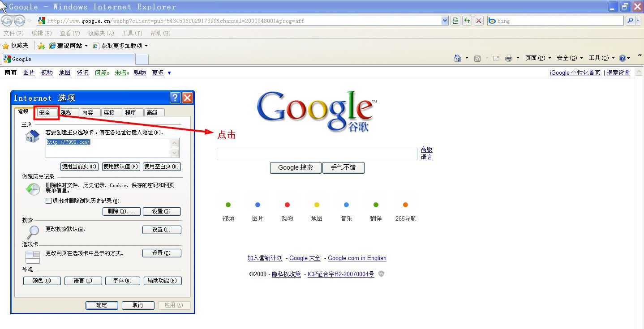The width and height of the screenshot is (644, 329).
Task: Click the tabs 设置(T) button
Action: tap(162, 253)
